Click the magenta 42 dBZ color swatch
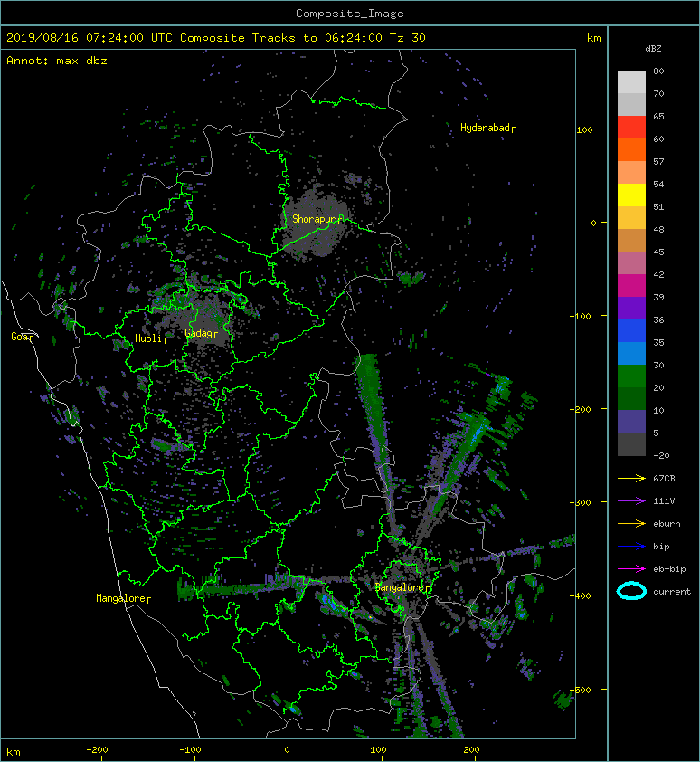The width and height of the screenshot is (700, 762). [x=631, y=285]
